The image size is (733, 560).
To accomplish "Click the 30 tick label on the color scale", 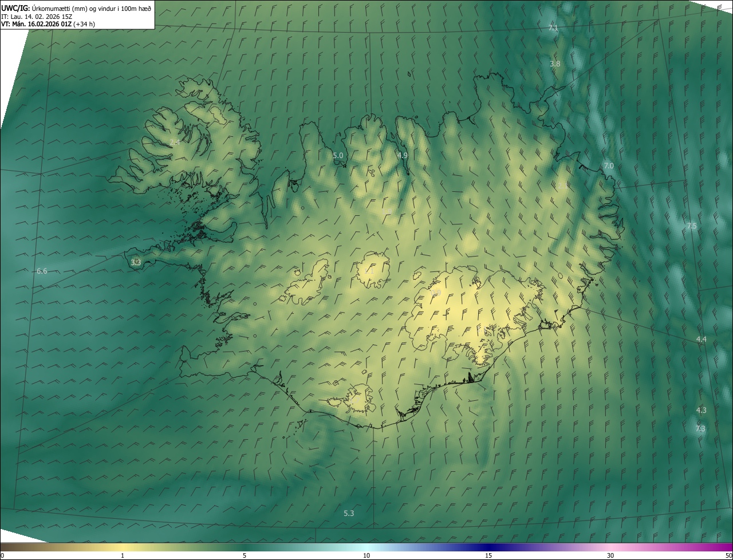I will click(x=610, y=556).
